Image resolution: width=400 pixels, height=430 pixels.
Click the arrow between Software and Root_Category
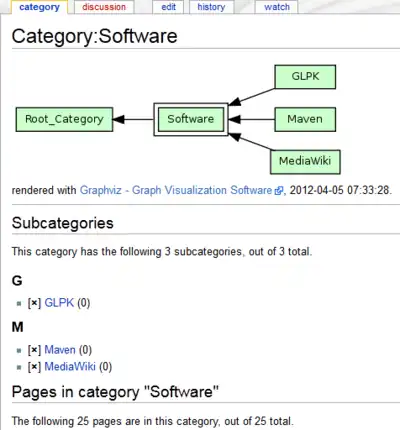click(133, 119)
